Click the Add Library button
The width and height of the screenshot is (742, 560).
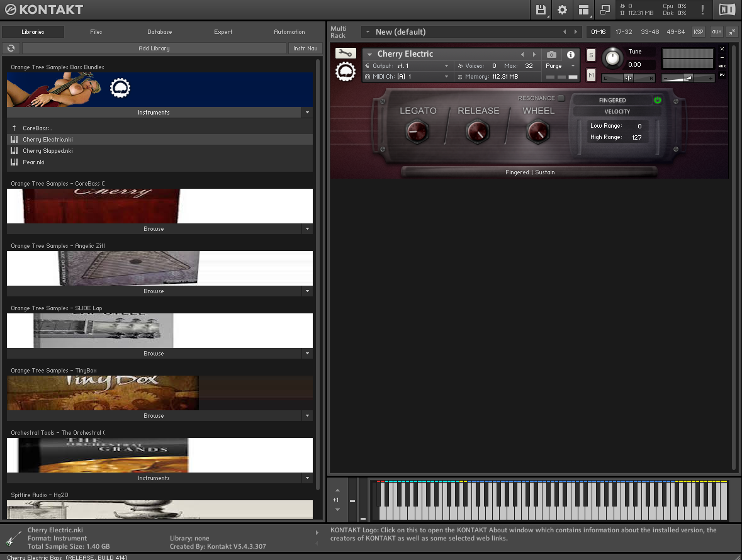click(154, 48)
